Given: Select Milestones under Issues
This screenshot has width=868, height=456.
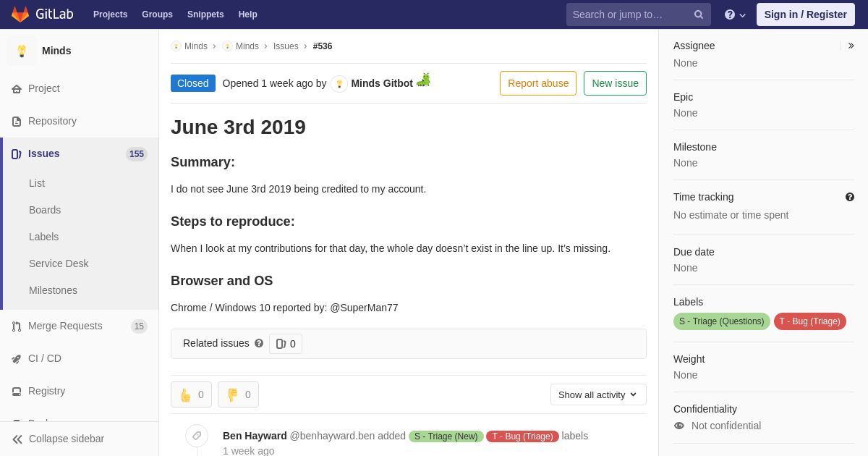Looking at the screenshot, I should click(x=53, y=290).
